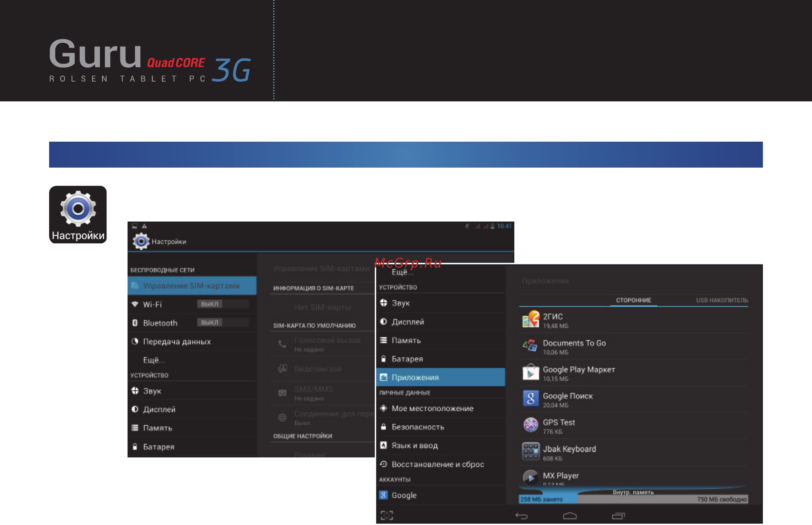Click the Documents To Go icon
Image resolution: width=812 pixels, height=525 pixels.
click(x=531, y=345)
